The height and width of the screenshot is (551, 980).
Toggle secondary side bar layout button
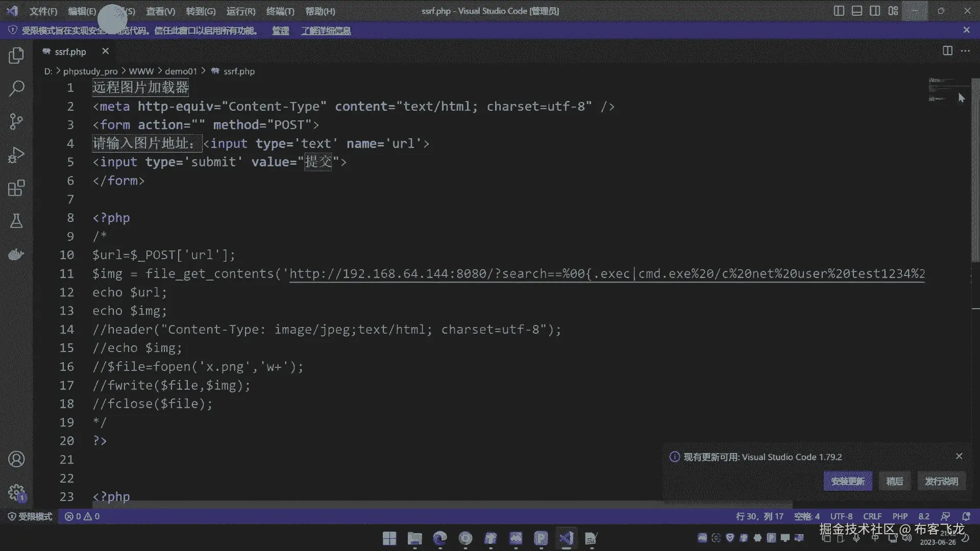(875, 11)
